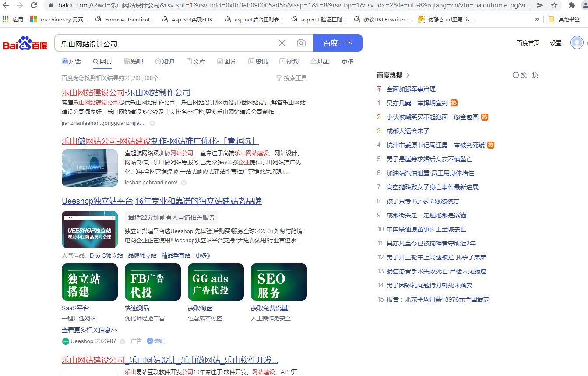Screen dimensions: 588x376
Task: Open the 应用 apps shortcut in bookmarks bar
Action: 13,19
